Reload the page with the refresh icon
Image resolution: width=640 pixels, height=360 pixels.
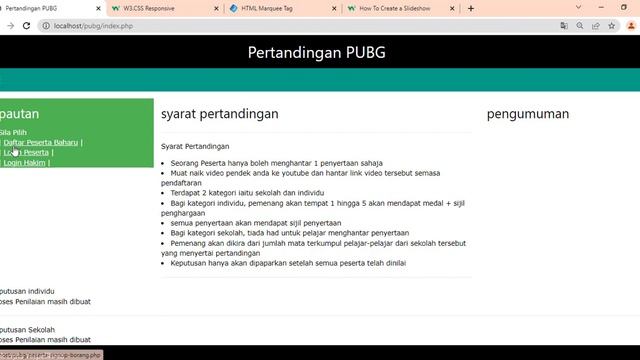(27, 26)
